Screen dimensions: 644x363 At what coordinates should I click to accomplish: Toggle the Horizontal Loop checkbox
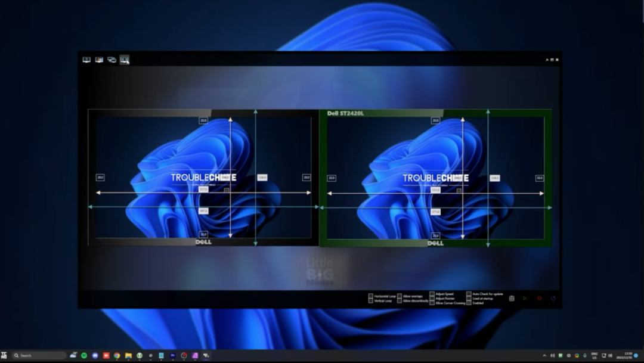[x=370, y=296]
